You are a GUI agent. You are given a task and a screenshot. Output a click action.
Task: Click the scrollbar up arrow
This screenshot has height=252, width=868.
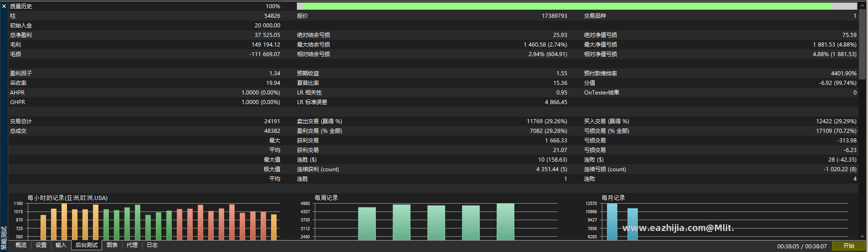coord(862,6)
